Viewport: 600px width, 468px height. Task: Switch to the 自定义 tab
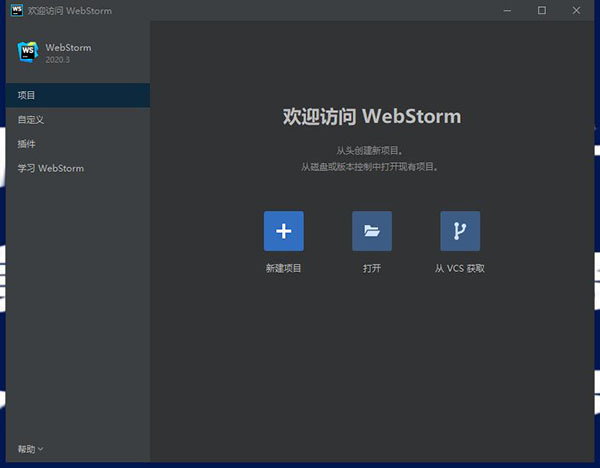[x=31, y=119]
